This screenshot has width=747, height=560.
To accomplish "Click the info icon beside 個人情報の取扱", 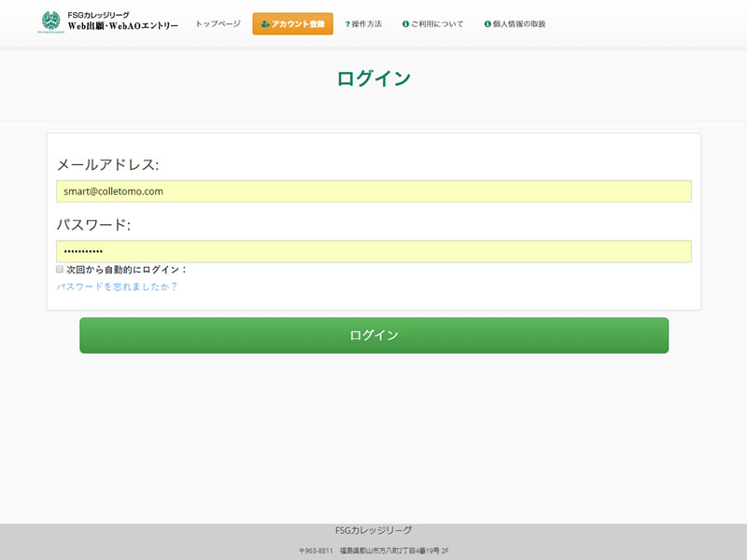I will coord(487,24).
